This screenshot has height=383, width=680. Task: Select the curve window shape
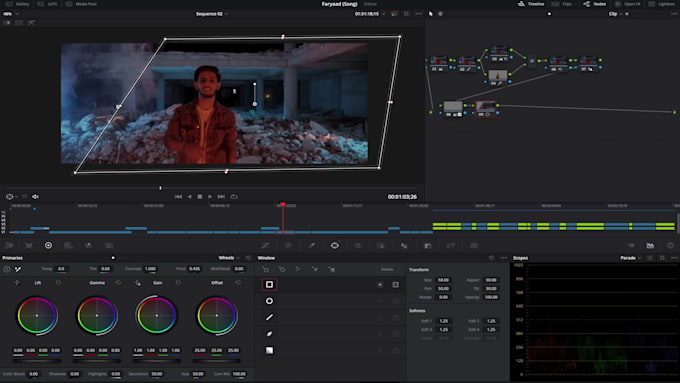coord(269,334)
